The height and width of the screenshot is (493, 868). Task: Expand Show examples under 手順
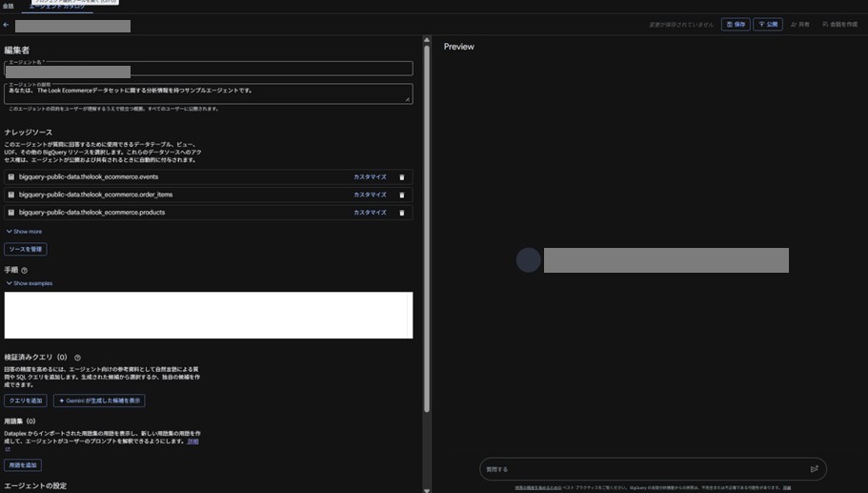pyautogui.click(x=29, y=283)
